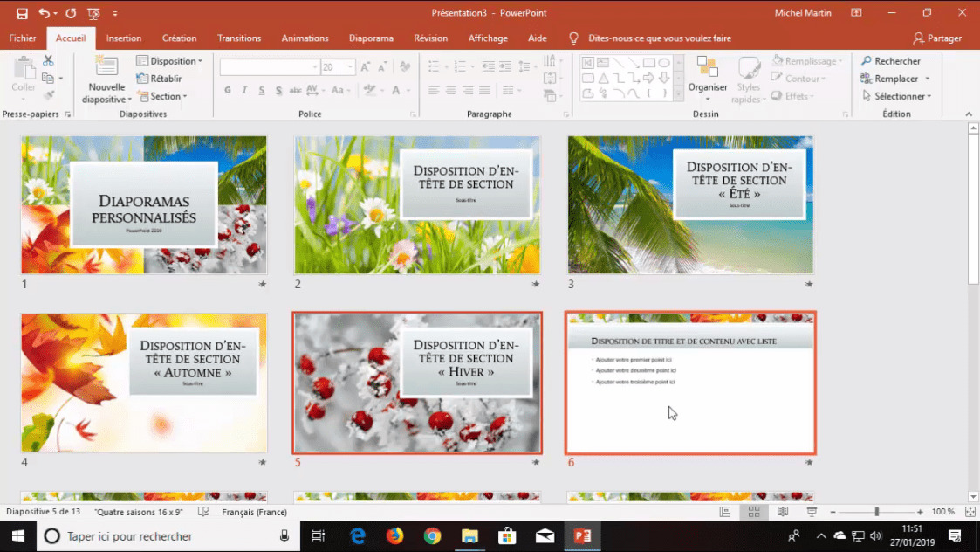
Task: Click Windows search box Taper ici
Action: (167, 536)
